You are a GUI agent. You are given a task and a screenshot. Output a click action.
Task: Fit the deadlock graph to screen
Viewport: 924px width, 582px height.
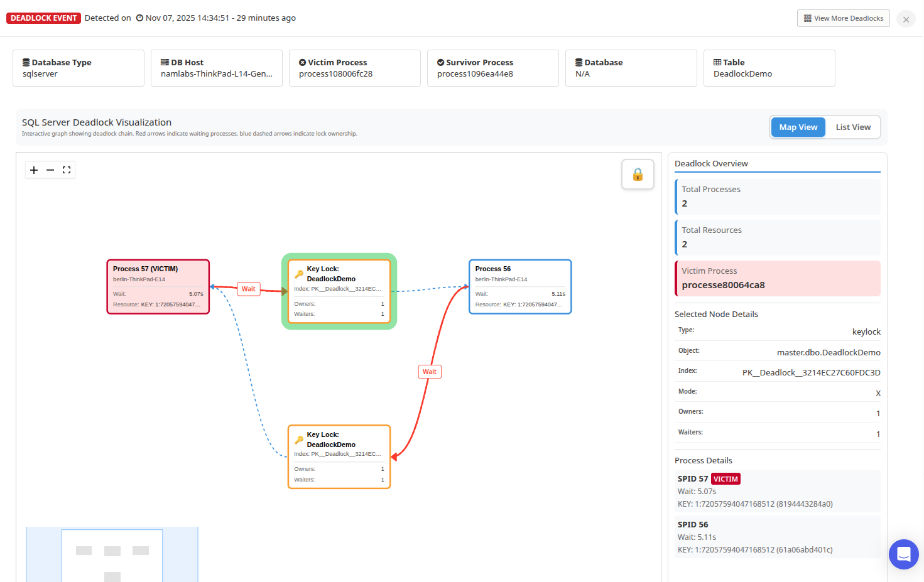click(67, 170)
